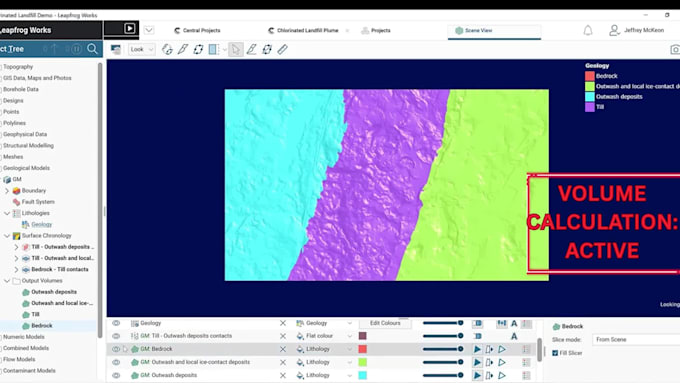Click filled triangle on Outwash and local ice-contact row

[x=477, y=362]
